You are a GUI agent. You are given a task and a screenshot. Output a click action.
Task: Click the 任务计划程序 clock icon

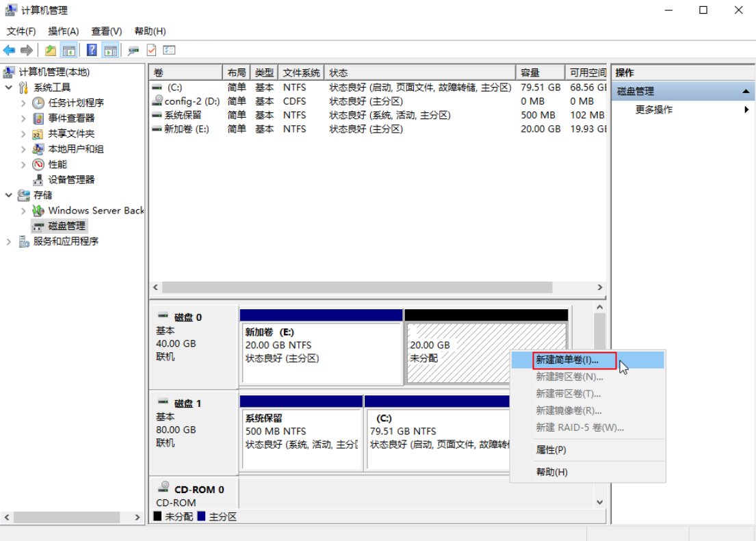(38, 103)
